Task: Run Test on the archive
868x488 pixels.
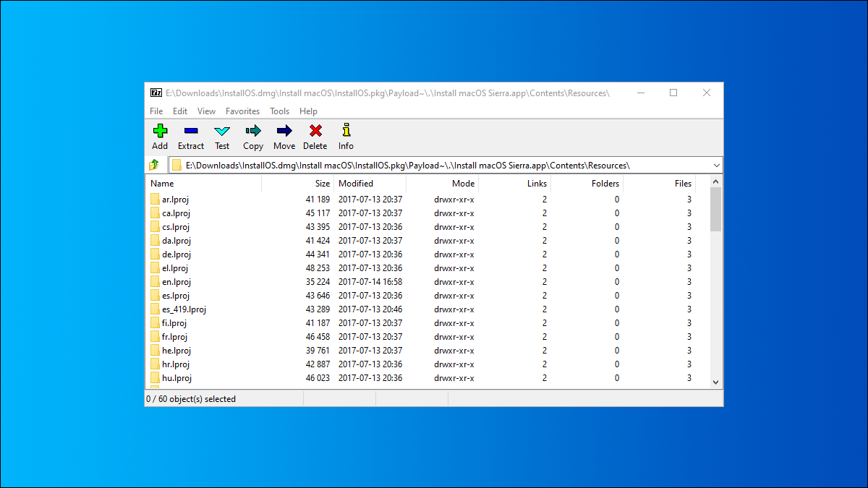Action: click(x=222, y=131)
